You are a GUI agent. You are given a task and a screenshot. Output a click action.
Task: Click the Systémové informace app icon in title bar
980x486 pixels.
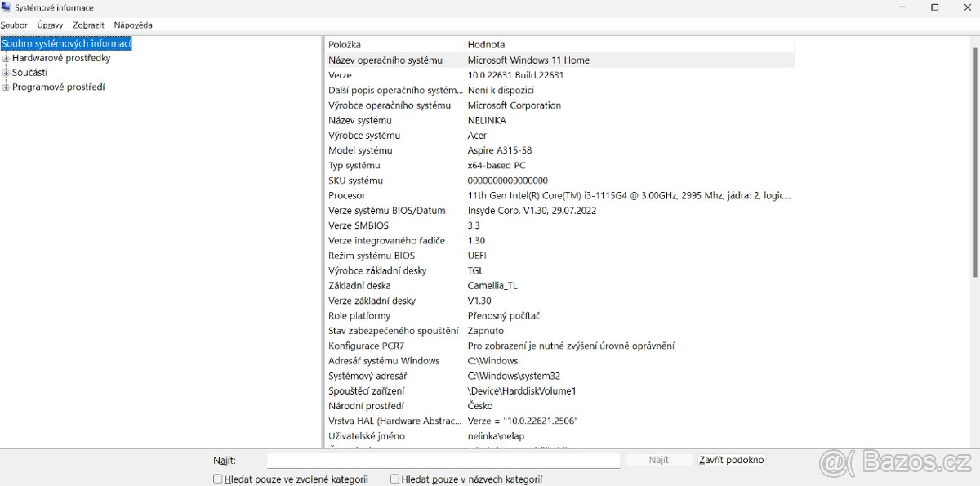click(7, 7)
